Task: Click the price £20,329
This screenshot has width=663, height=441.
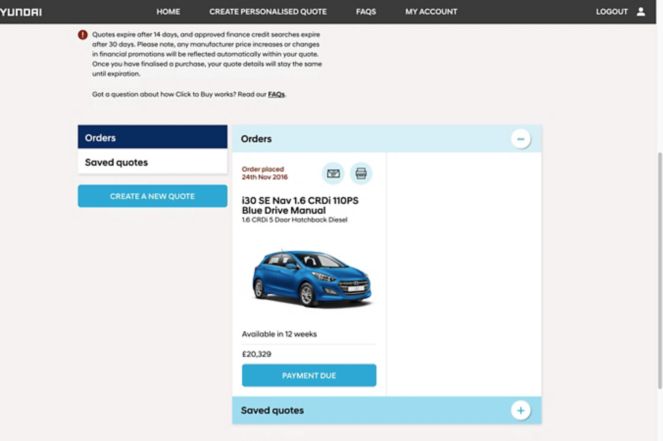Action: coord(257,354)
